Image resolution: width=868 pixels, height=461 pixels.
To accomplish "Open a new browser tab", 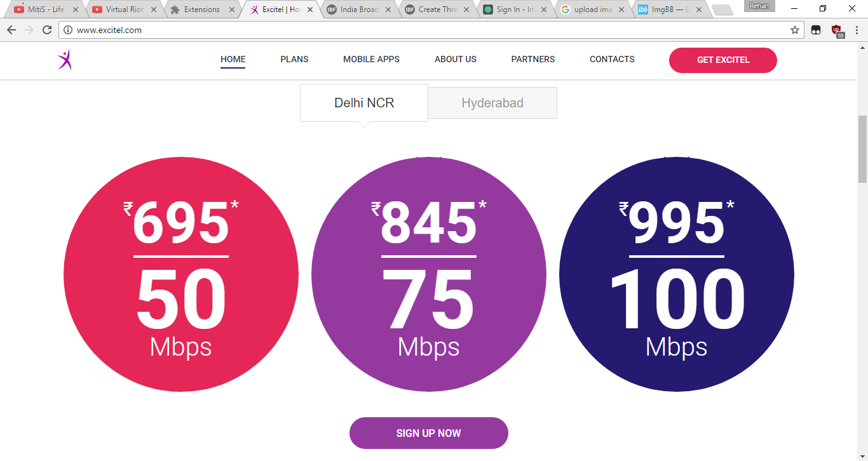I will point(722,10).
